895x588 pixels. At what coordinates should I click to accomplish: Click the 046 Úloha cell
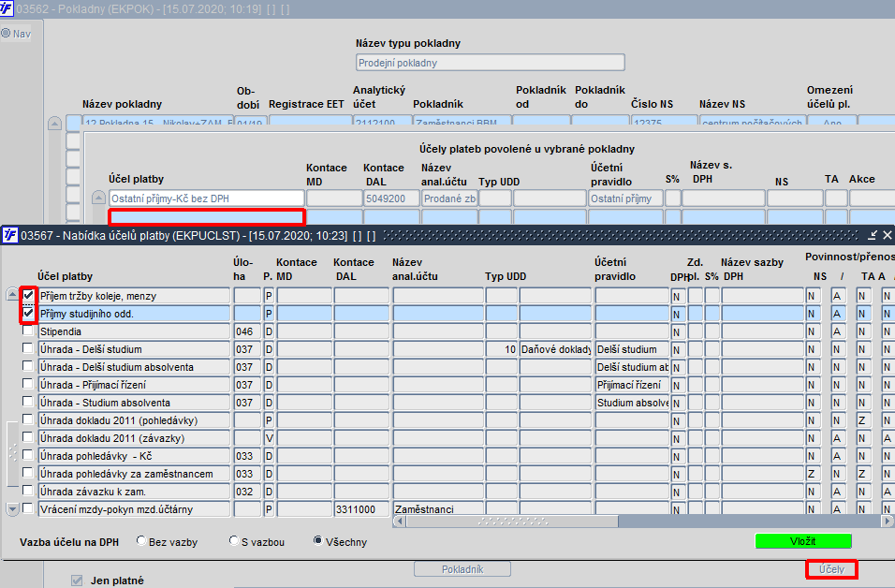pyautogui.click(x=247, y=331)
